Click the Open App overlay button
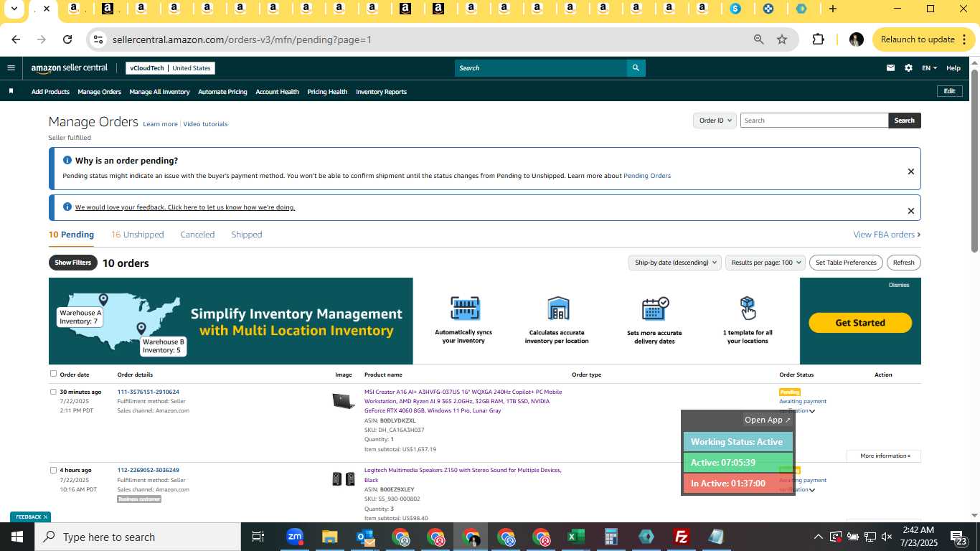This screenshot has height=551, width=980. pyautogui.click(x=767, y=420)
